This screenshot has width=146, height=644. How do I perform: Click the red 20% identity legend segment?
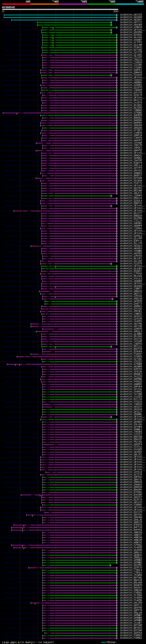(16, 4)
